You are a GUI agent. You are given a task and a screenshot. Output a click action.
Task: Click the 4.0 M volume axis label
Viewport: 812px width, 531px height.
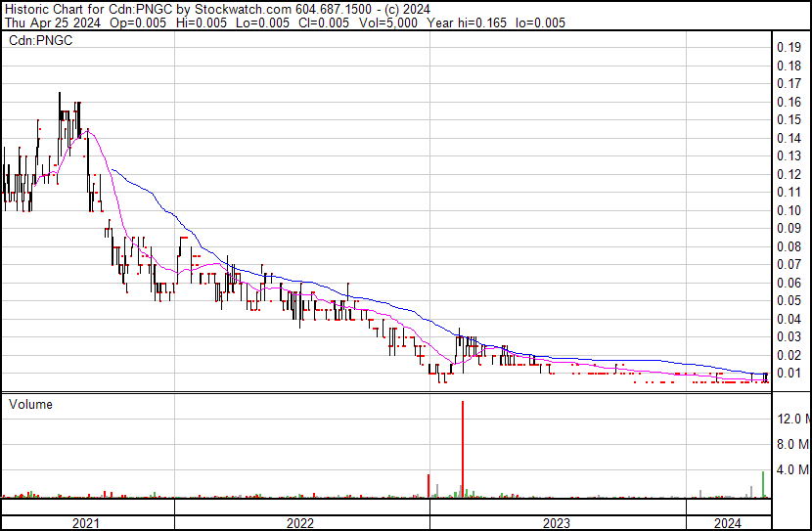[x=792, y=470]
